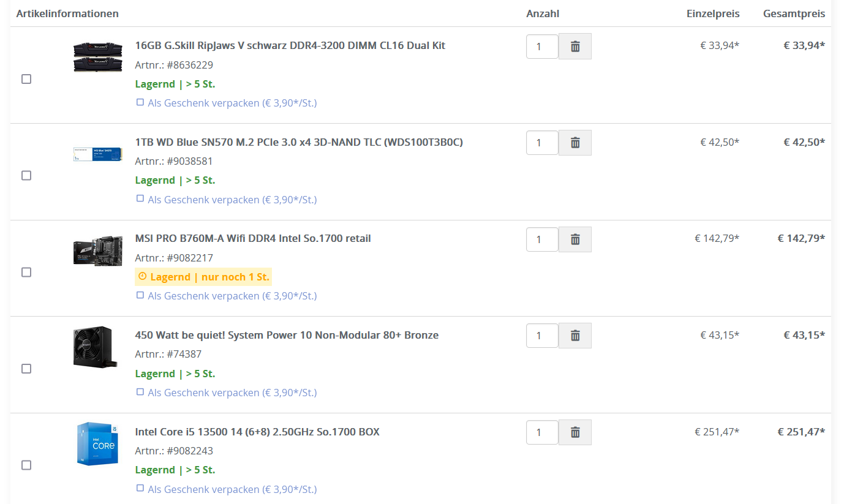Image resolution: width=844 pixels, height=504 pixels.
Task: Select the be quiet! System Power row checkbox
Action: pos(26,369)
